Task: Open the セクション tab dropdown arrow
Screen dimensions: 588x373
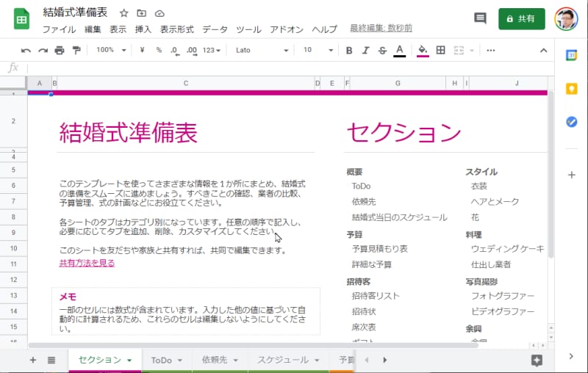Action: point(129,361)
